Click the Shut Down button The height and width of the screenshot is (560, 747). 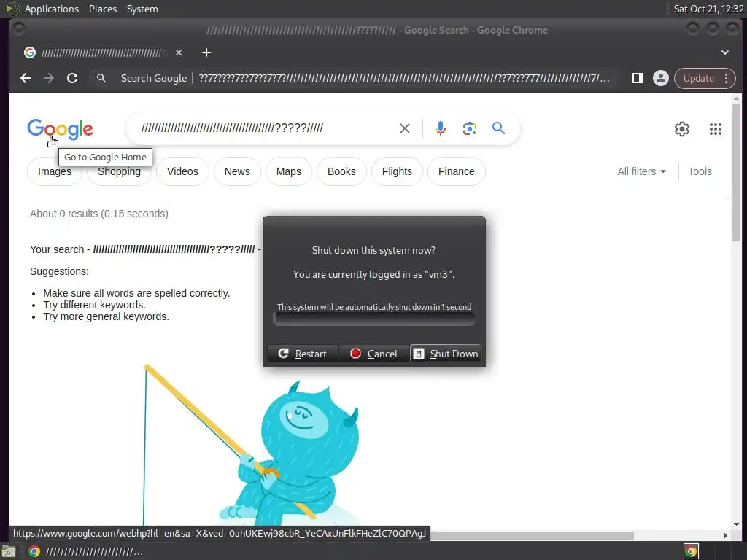pos(446,354)
